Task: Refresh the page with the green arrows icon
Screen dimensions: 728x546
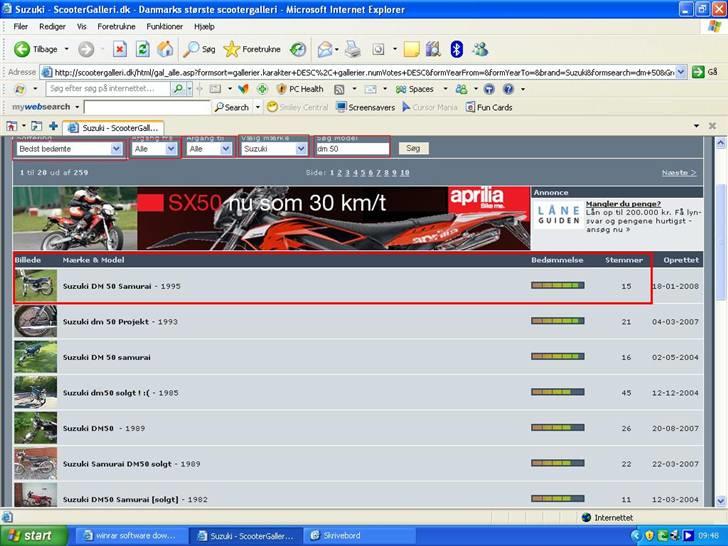Action: [x=142, y=49]
